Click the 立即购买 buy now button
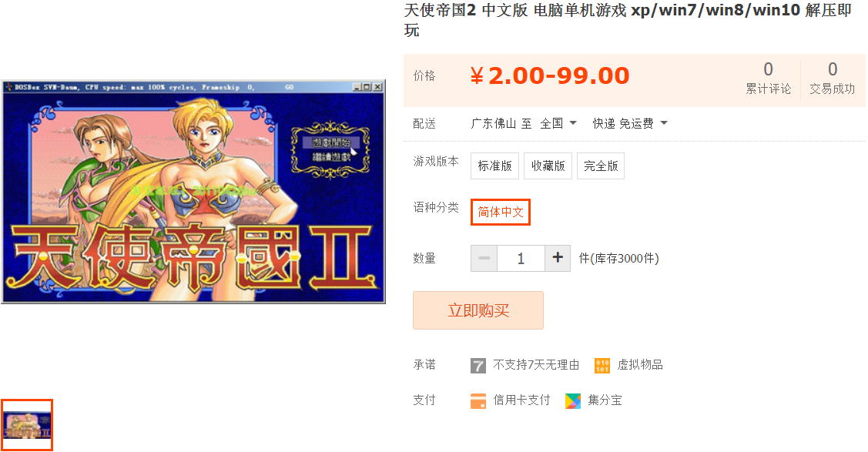868x452 pixels. tap(478, 310)
